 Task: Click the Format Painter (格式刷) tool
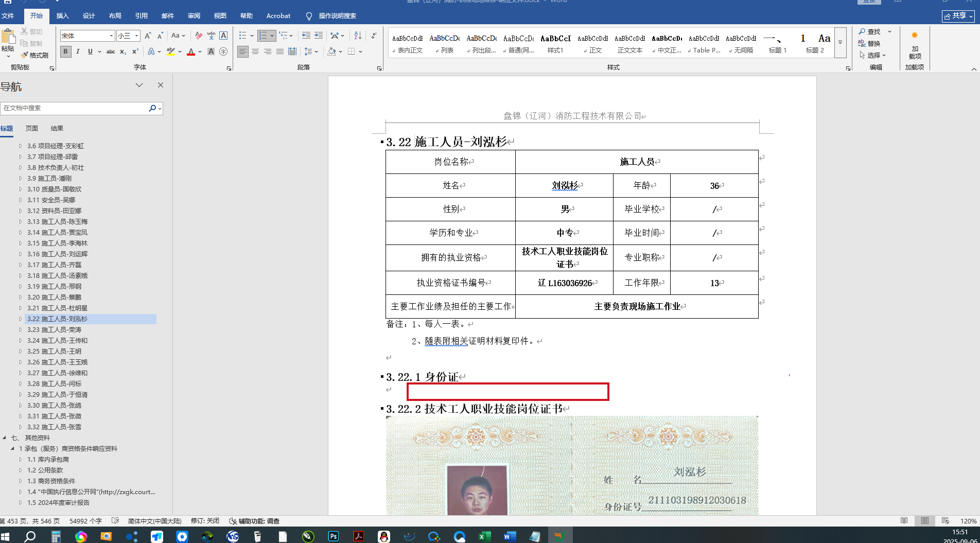coord(34,55)
